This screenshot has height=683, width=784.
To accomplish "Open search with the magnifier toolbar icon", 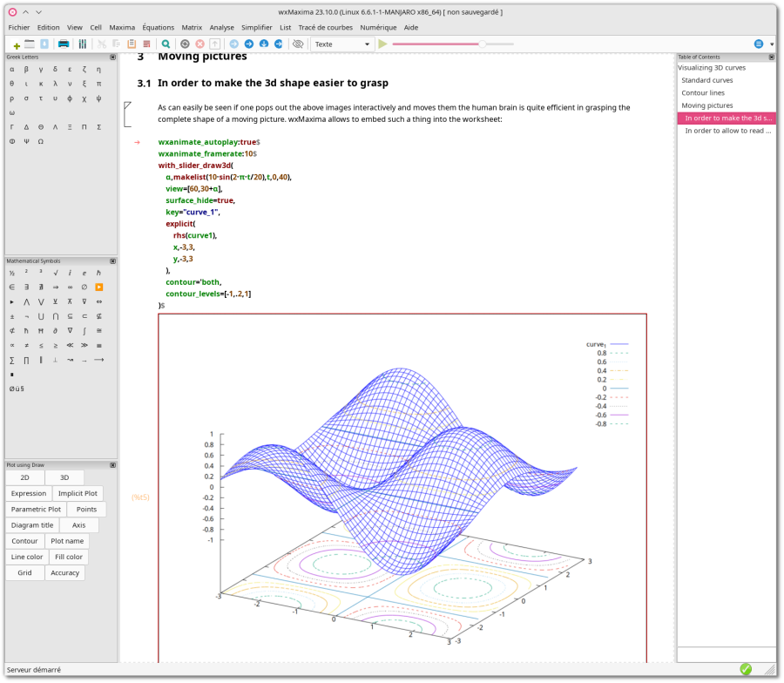I will click(x=167, y=44).
